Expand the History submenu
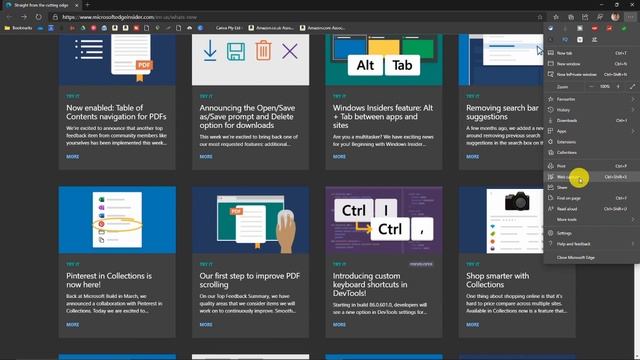 coord(590,110)
